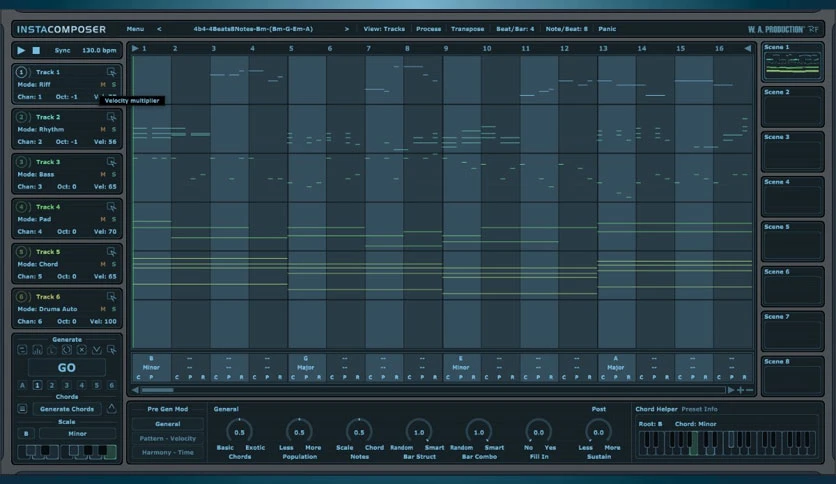Viewport: 836px width, 484px height.
Task: Change Track 6 Mode: Drums Auto
Action: click(x=47, y=309)
